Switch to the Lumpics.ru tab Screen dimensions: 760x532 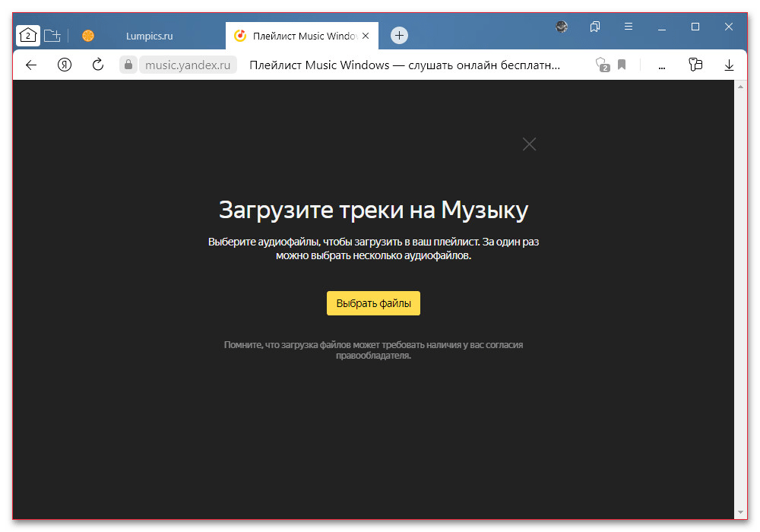[149, 36]
